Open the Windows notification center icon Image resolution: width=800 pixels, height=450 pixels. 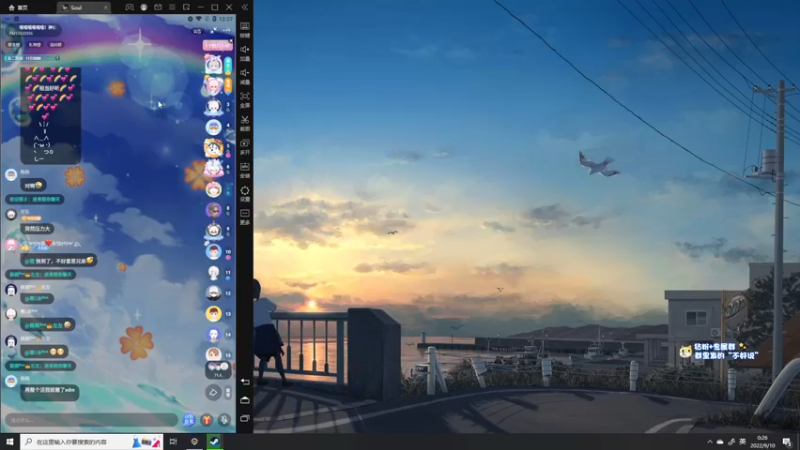pos(787,442)
